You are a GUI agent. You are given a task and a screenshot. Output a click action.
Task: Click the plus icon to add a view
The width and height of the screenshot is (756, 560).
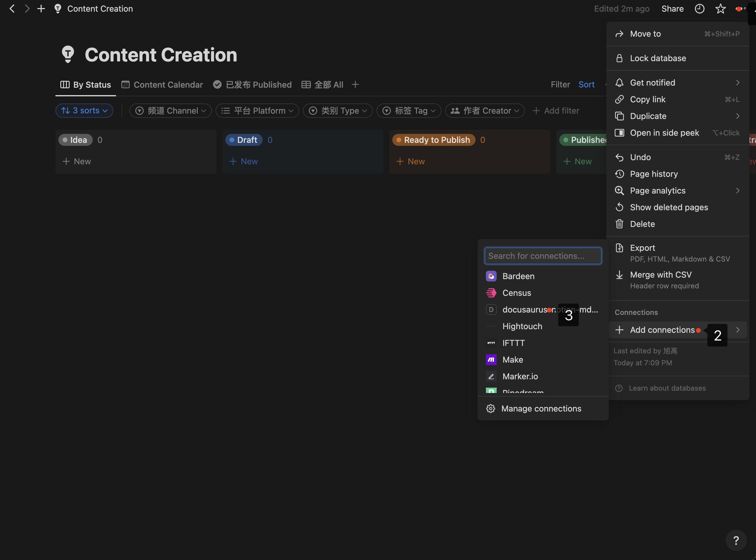click(x=355, y=84)
